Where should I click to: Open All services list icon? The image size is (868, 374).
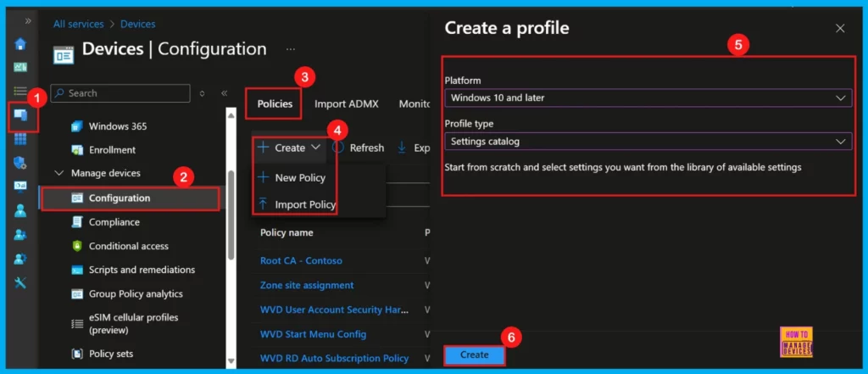coord(20,91)
